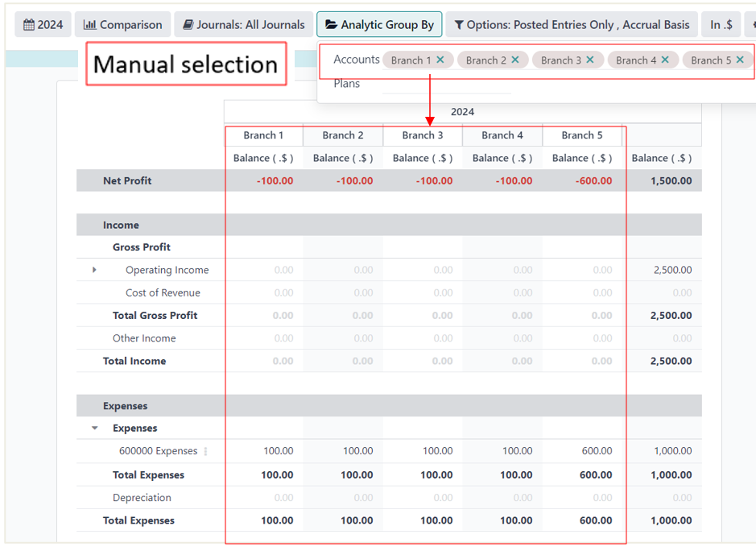
Task: Select the Branch 3 tag label
Action: coord(561,60)
